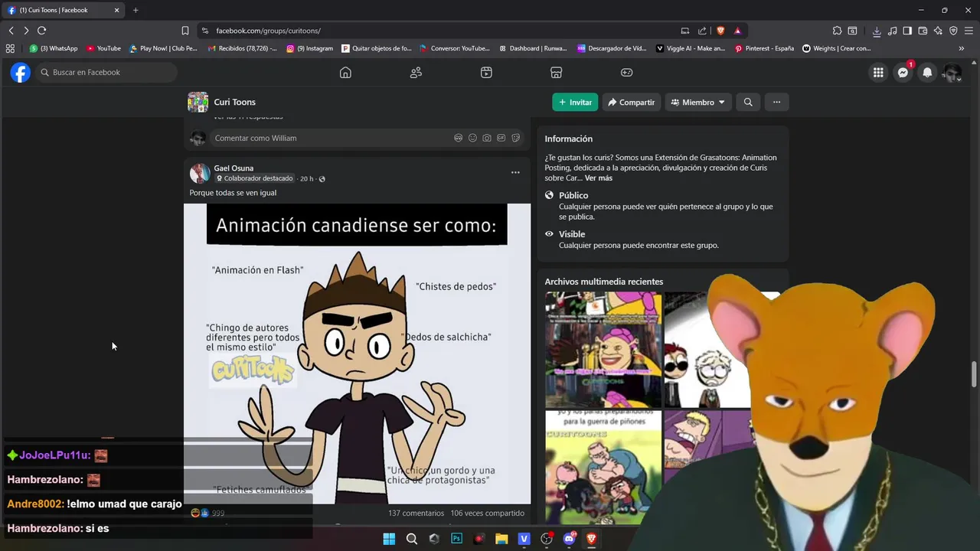This screenshot has height=551, width=980.
Task: Open the group's more options ellipsis
Action: point(776,102)
